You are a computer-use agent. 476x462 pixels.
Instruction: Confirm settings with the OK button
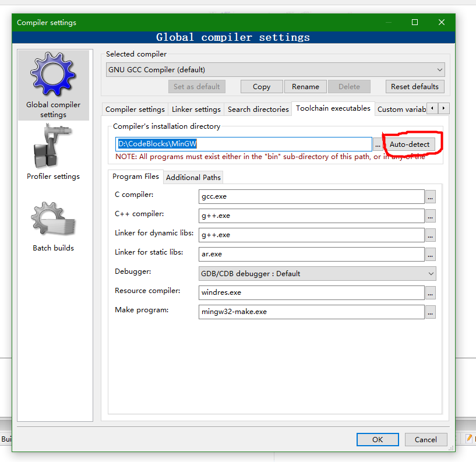(x=378, y=439)
